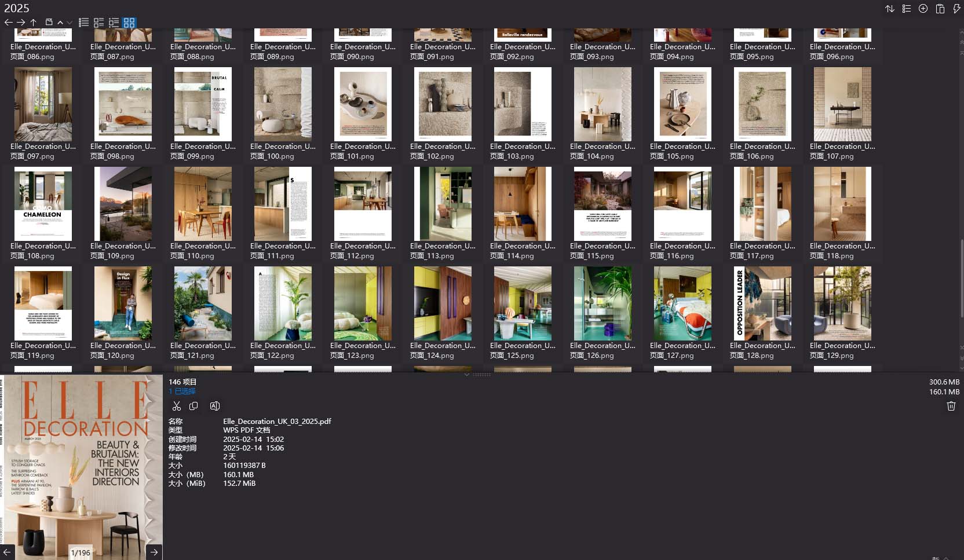Click the clipboard paste icon
This screenshot has width=964, height=560.
[x=940, y=9]
